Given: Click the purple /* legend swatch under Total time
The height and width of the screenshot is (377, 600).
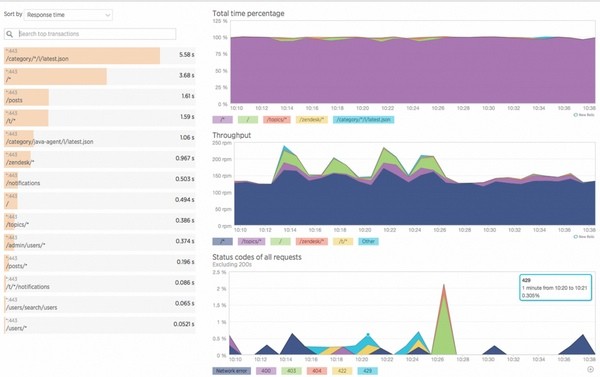Looking at the screenshot, I should click(x=222, y=120).
